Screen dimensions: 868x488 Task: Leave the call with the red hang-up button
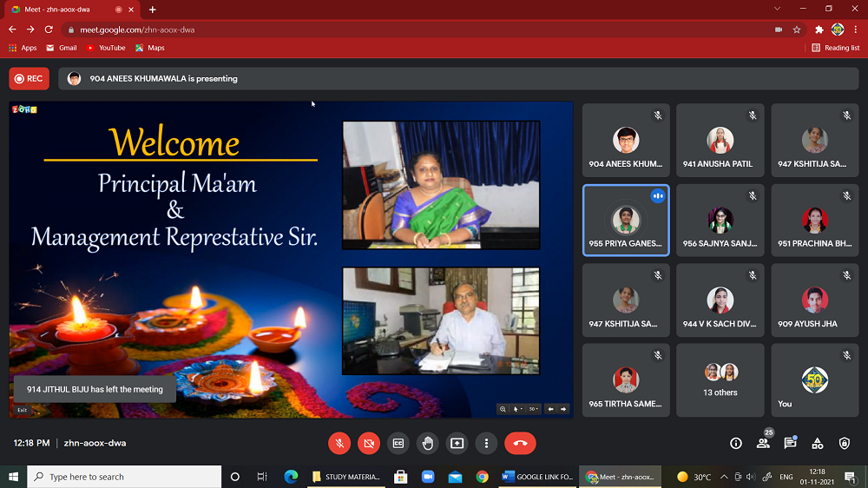[x=520, y=443]
